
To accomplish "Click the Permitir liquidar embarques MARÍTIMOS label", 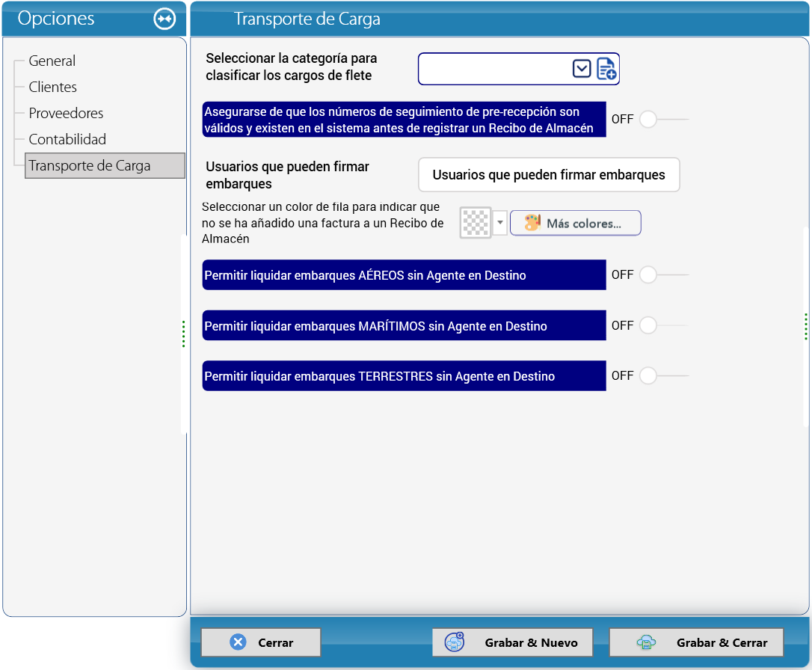I will [x=404, y=326].
